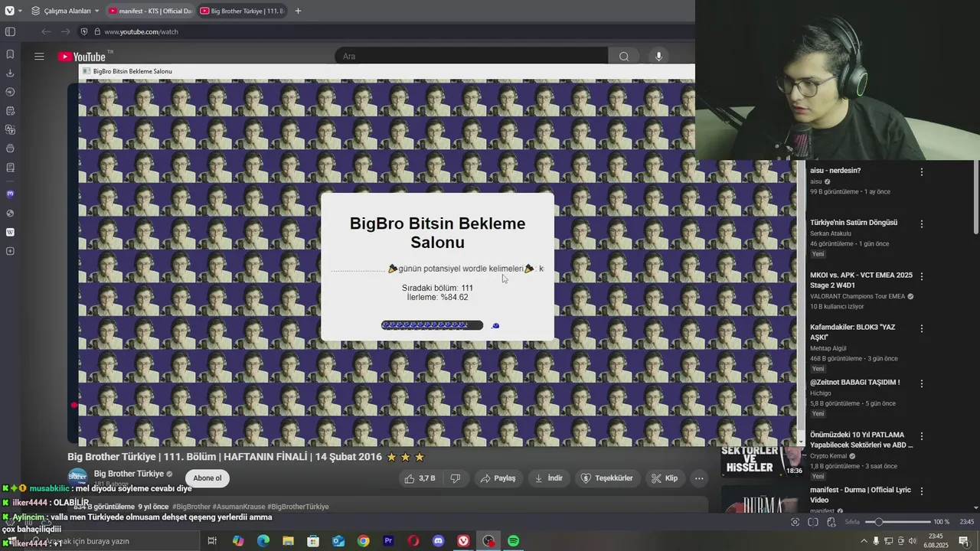Open the YouTube hamburger guide menu
Viewport: 980px width, 551px height.
click(39, 56)
